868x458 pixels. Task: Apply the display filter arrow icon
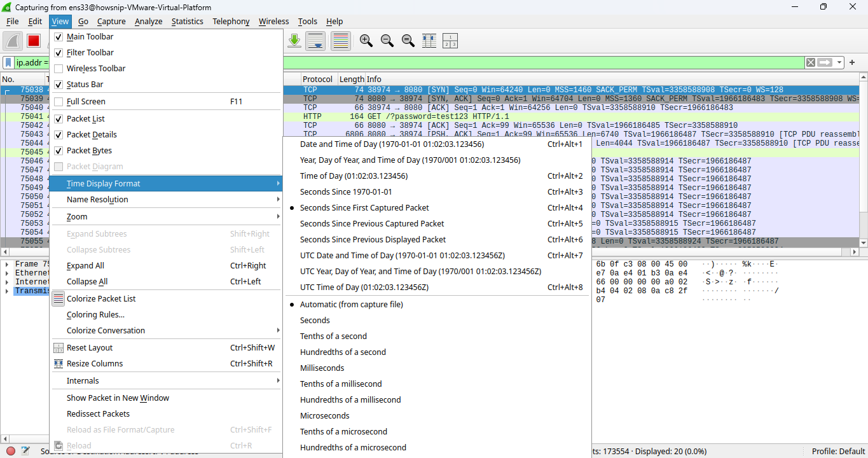tap(825, 62)
